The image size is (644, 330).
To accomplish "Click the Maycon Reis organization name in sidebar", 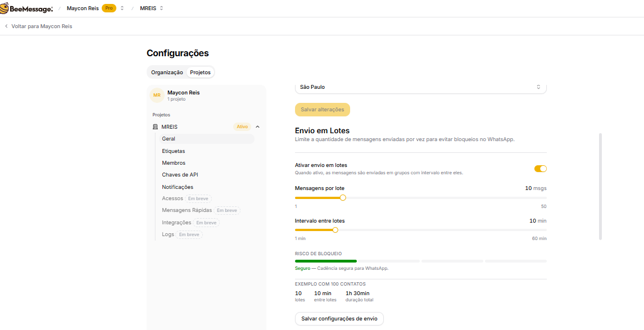I will (184, 92).
